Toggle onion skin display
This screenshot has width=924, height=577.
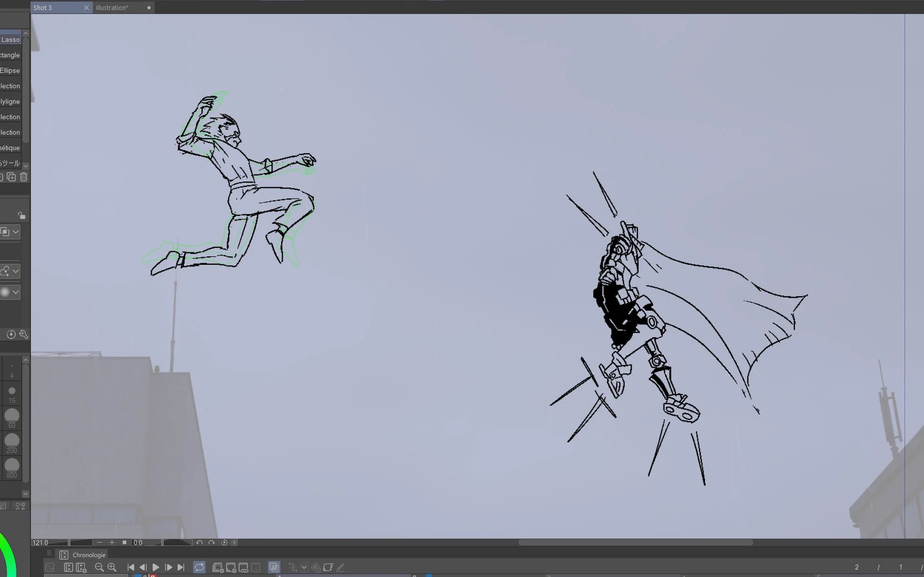274,567
